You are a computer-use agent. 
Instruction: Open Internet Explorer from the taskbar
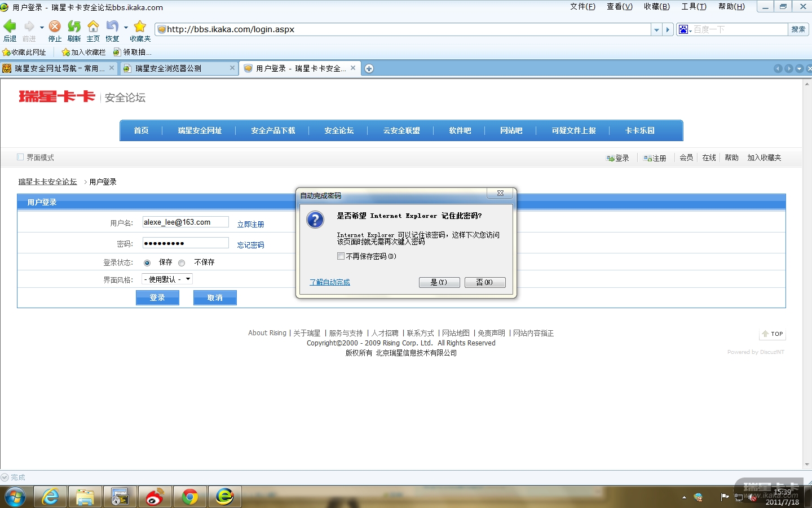[x=50, y=497]
